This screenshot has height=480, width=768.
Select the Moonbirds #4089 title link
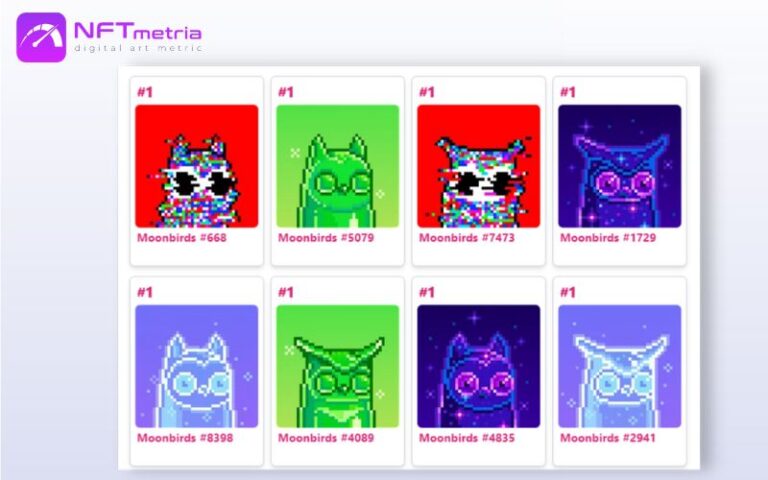click(326, 438)
